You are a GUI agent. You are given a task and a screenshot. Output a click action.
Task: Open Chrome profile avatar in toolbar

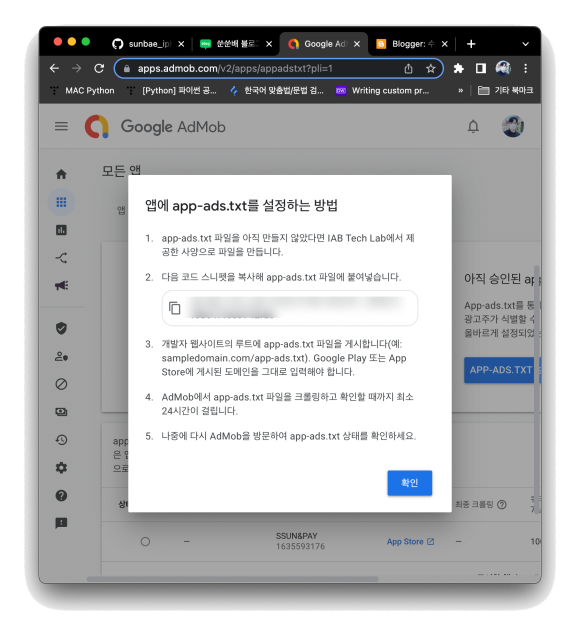tap(503, 68)
